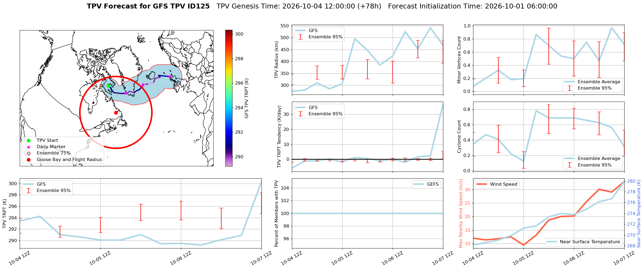Select 'Goose Bay and Flight Radius' legend text
Viewport: 644px width, 269px height.
pos(69,159)
